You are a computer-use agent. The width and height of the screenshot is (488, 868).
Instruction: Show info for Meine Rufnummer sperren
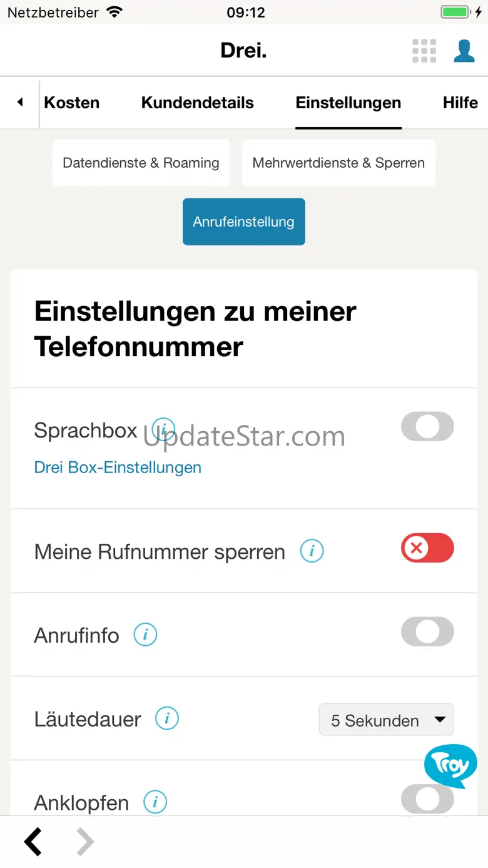(x=312, y=551)
